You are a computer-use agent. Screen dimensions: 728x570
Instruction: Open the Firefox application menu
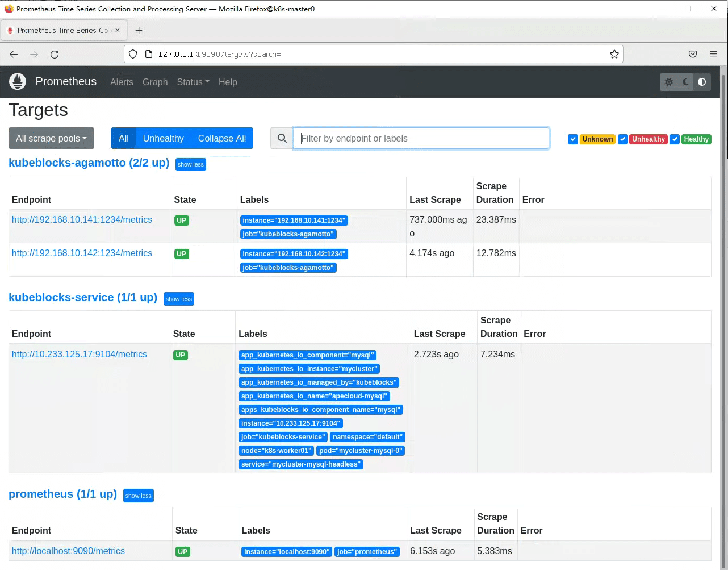coord(713,54)
